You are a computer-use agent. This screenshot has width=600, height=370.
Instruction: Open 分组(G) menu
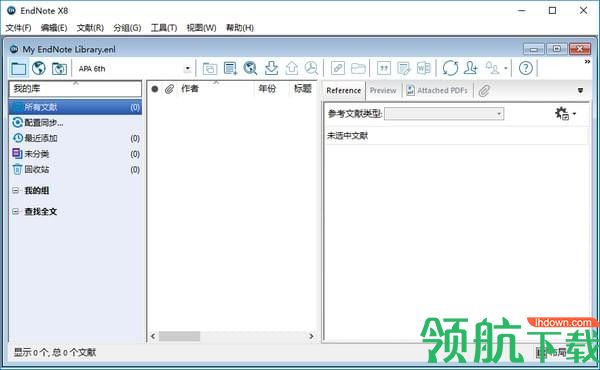[127, 28]
